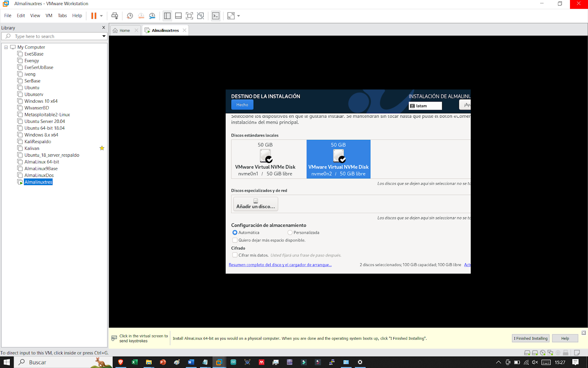Close the Library panel
The height and width of the screenshot is (368, 588).
104,28
